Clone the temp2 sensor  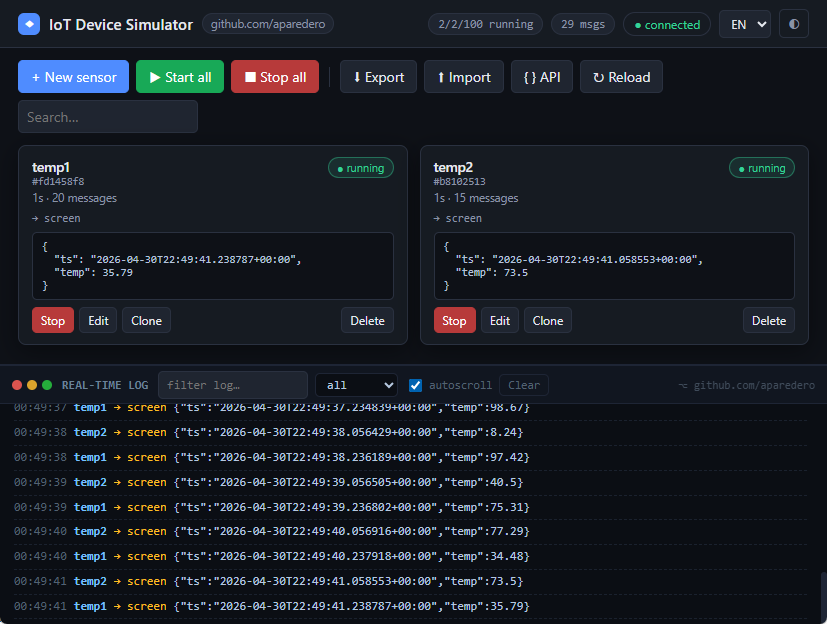coord(547,320)
